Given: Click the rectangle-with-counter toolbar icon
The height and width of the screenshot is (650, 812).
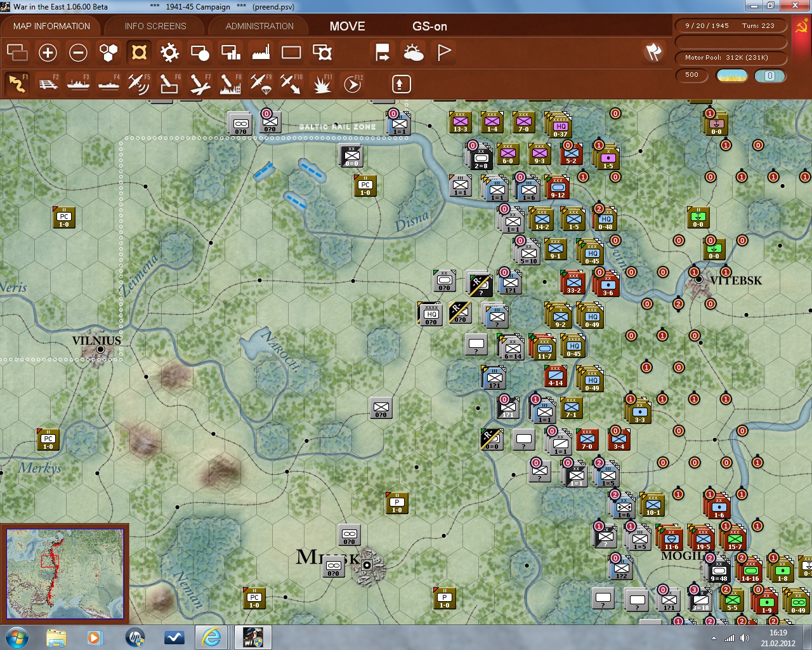Looking at the screenshot, I should 322,52.
